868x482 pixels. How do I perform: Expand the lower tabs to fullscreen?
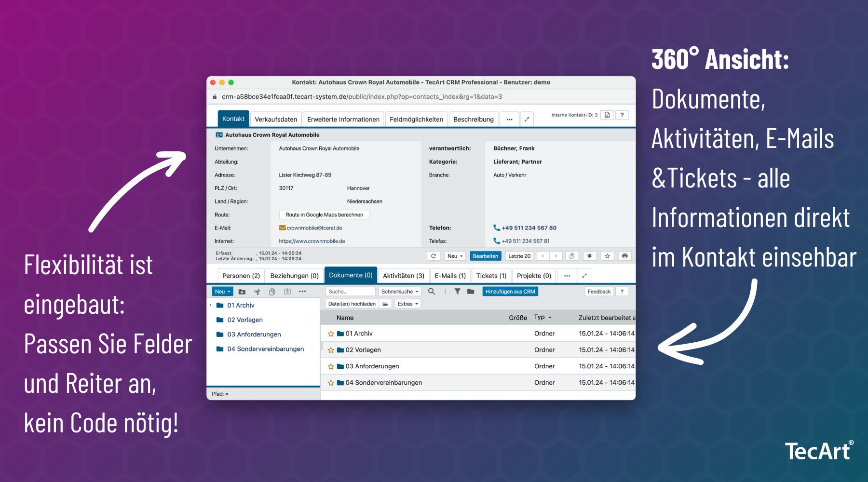[x=584, y=276]
